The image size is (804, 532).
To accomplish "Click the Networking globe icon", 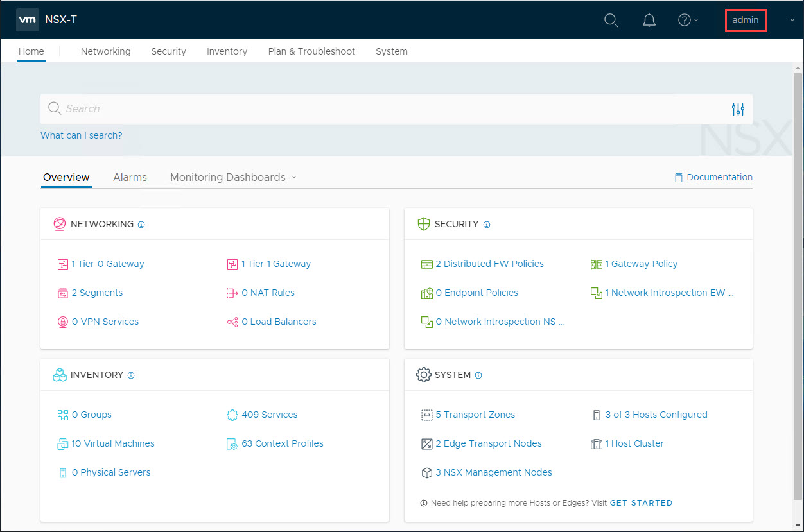I will (59, 224).
